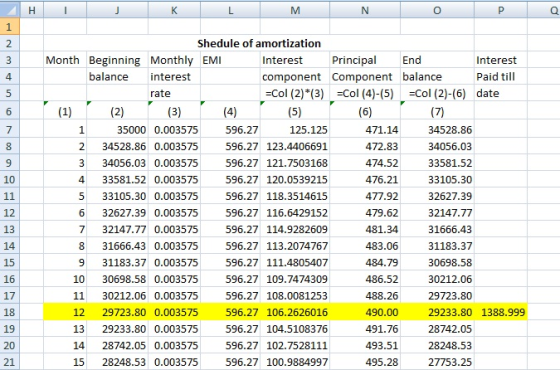Image resolution: width=560 pixels, height=370 pixels.
Task: Select row 7 header
Action: click(x=10, y=130)
